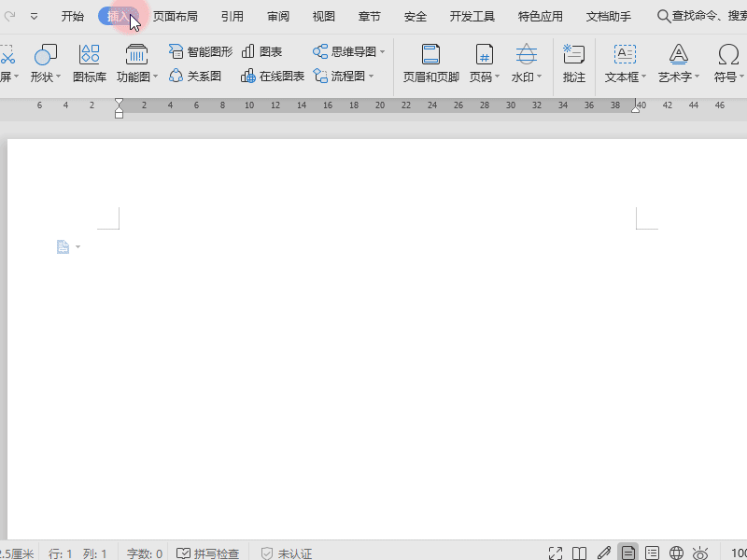Viewport: 747px width, 560px height.
Task: Insert 智能图形 smart graphic
Action: [x=201, y=51]
